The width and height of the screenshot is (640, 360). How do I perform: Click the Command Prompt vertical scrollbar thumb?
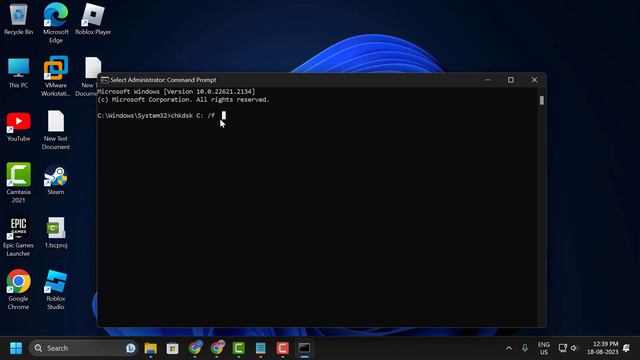pyautogui.click(x=542, y=100)
